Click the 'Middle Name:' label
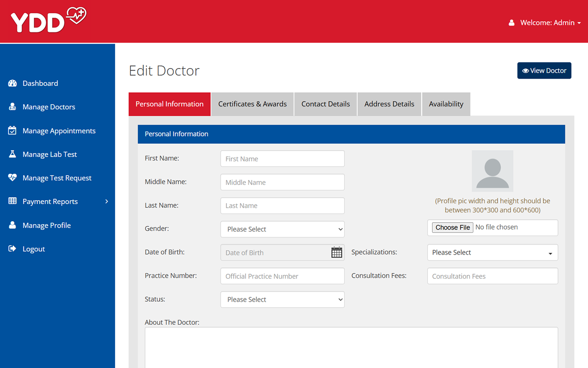The width and height of the screenshot is (588, 368). (166, 182)
